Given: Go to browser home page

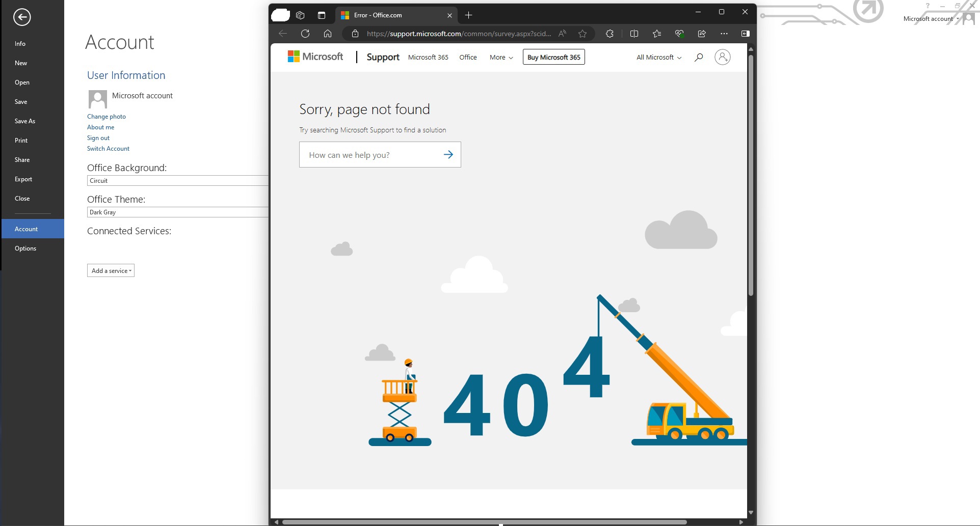Looking at the screenshot, I should 328,34.
